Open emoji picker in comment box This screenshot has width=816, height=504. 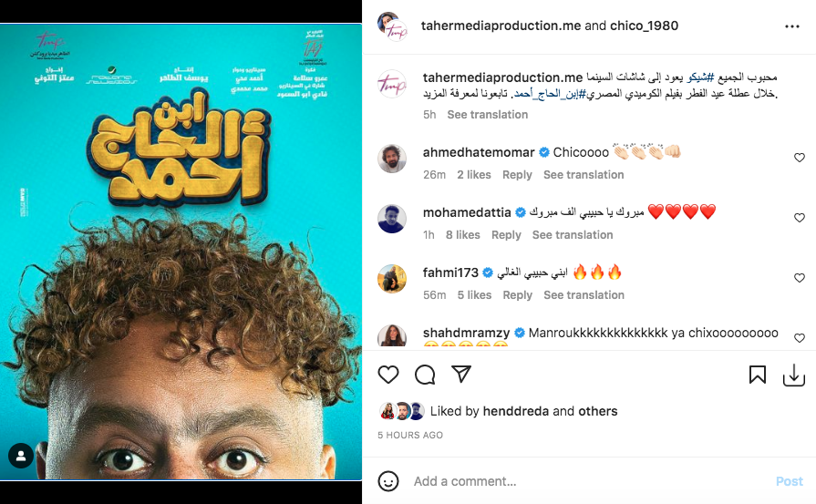click(x=388, y=481)
